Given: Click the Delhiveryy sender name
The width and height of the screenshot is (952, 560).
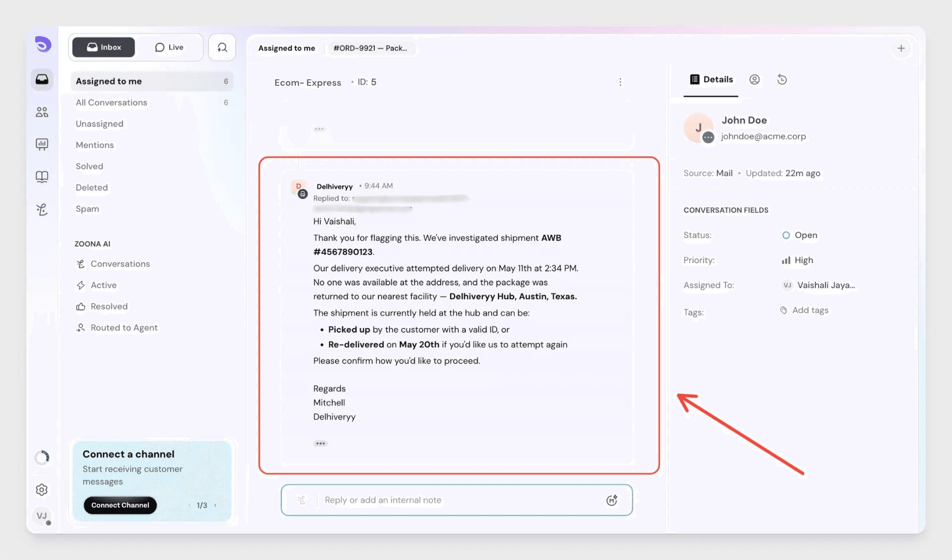Looking at the screenshot, I should click(x=335, y=186).
